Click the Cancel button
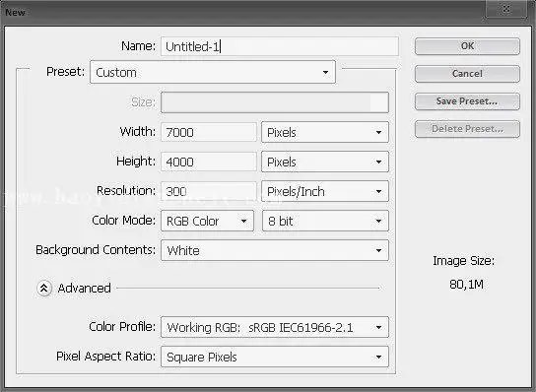This screenshot has width=536, height=392. click(x=467, y=74)
